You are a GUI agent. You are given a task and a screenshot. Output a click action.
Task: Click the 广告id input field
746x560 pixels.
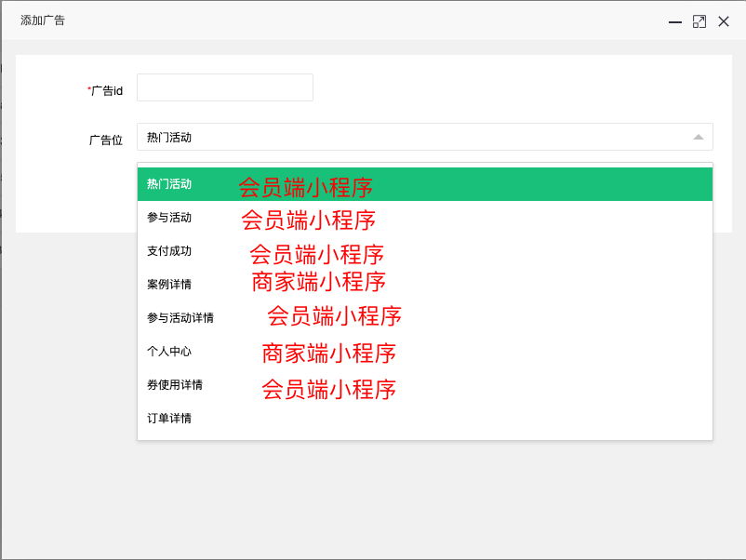click(225, 87)
